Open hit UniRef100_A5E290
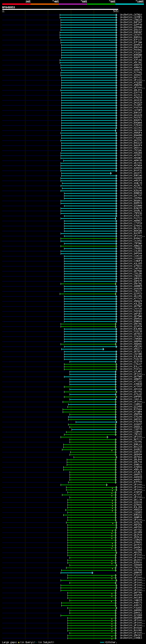 point(131,347)
